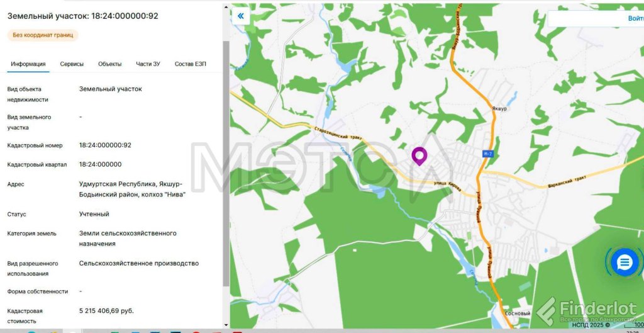
Task: Open the Объекты tab
Action: pyautogui.click(x=109, y=64)
